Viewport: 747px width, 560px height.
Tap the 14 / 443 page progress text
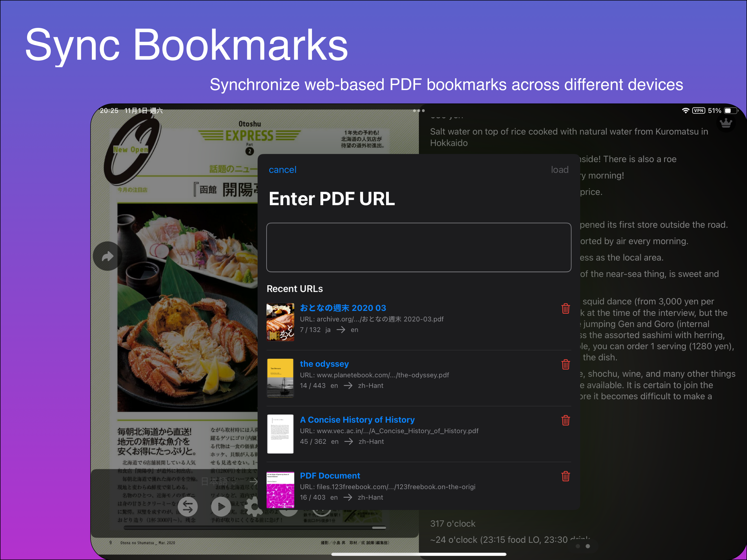pos(313,386)
